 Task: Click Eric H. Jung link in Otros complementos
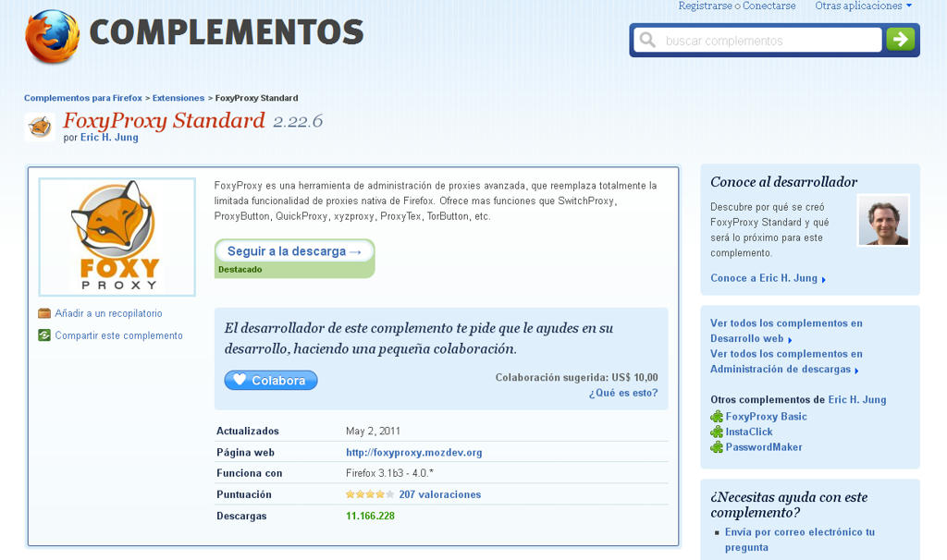[x=857, y=399]
